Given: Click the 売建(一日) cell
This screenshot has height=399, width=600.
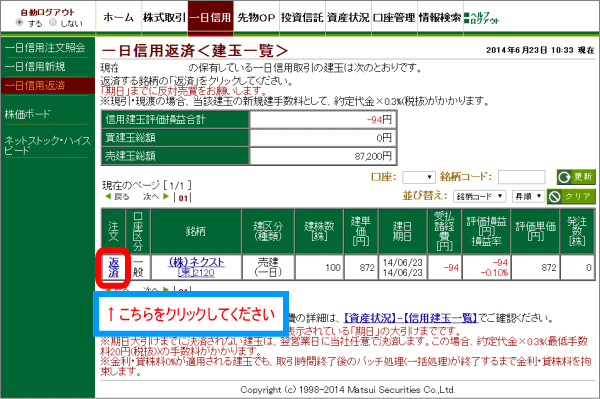Looking at the screenshot, I should pos(268,267).
